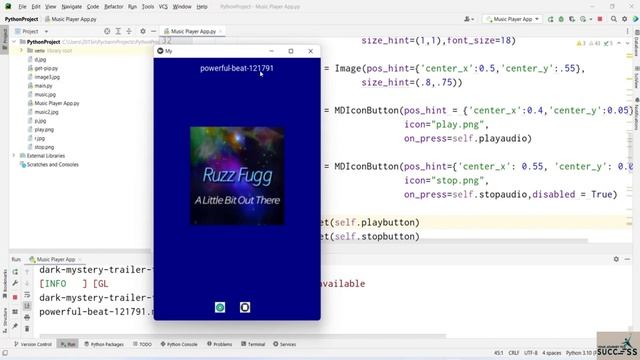
Task: Open the Refactor menu
Action: pos(113,7)
